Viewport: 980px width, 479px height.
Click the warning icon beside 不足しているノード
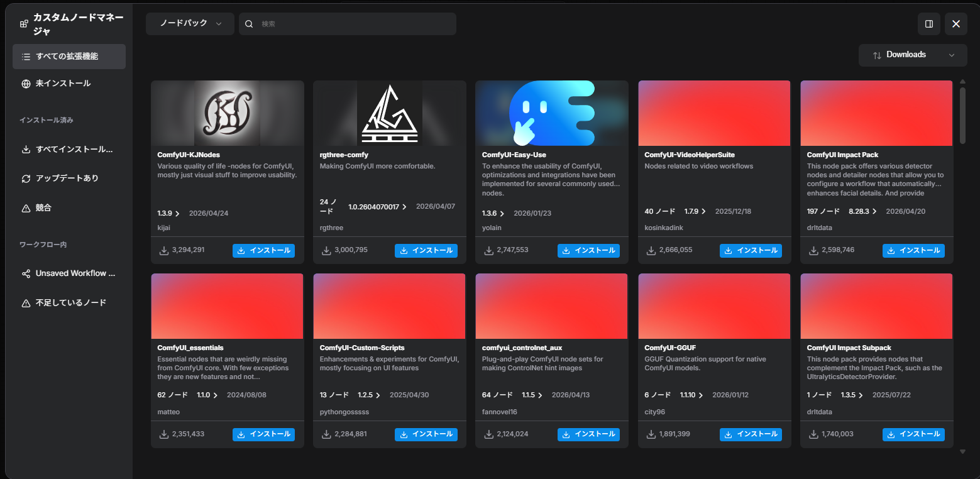[26, 303]
